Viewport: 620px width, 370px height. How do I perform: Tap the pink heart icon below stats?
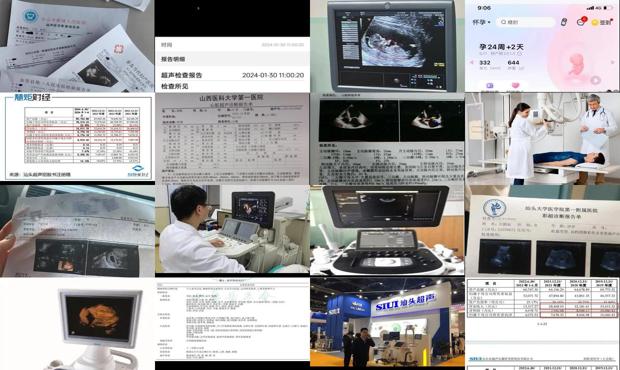(515, 86)
